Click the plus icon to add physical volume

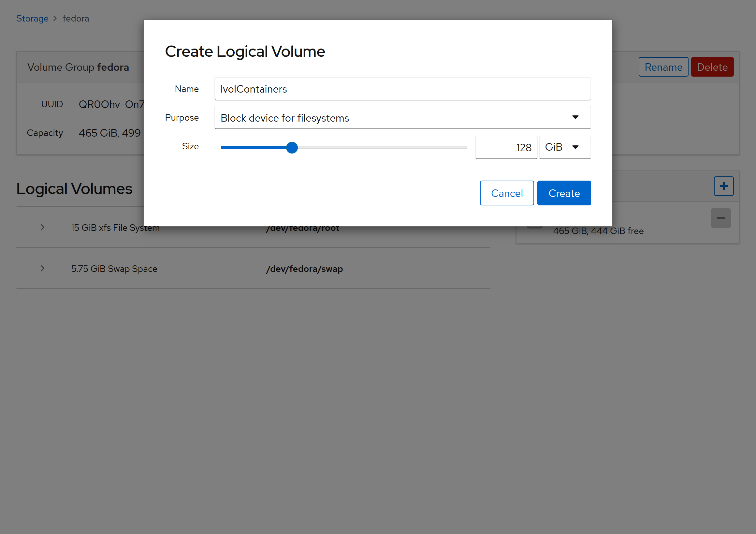click(x=723, y=186)
